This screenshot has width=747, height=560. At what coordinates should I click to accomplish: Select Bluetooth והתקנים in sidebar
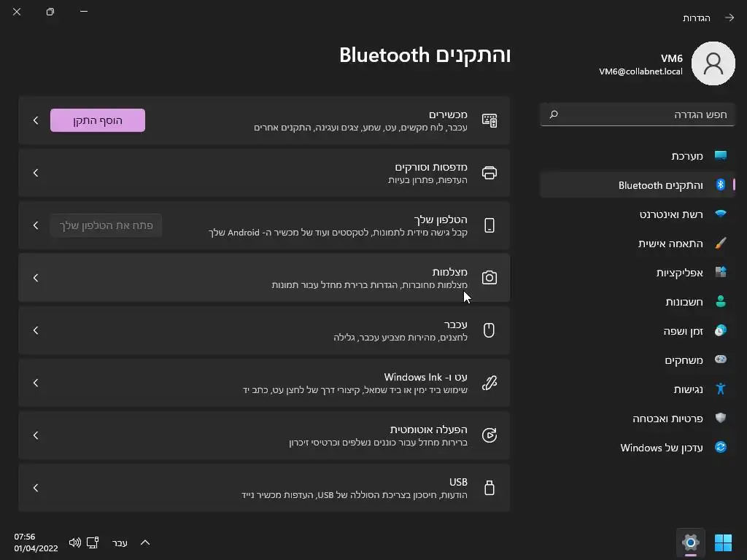(x=638, y=184)
